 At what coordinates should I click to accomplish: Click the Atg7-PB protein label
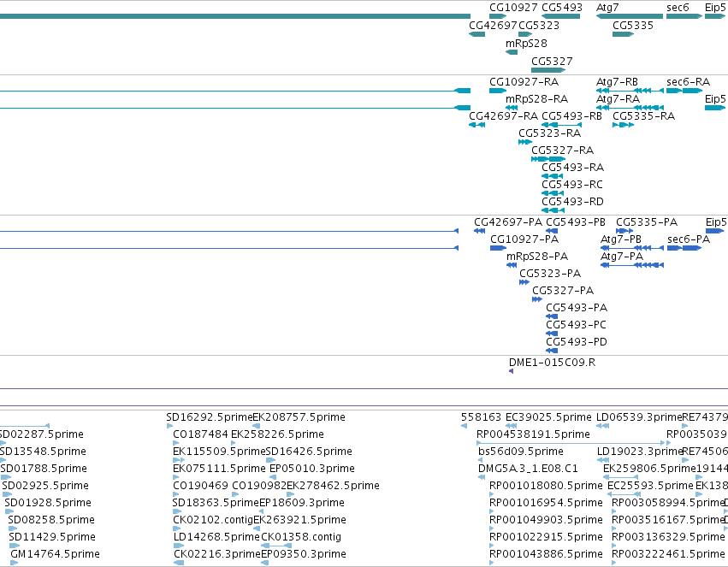pos(621,239)
